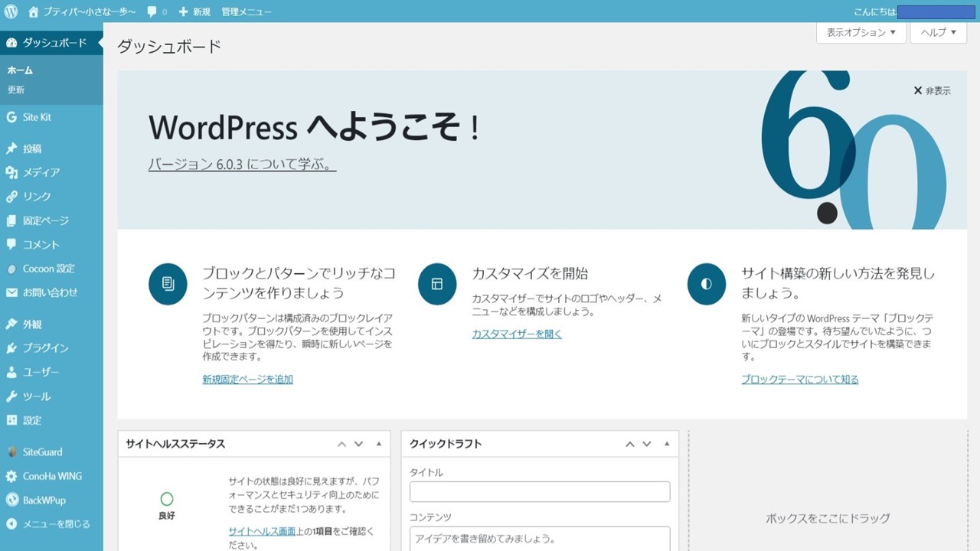
Task: Open バージョン 6.0.3 について学ぶ link
Action: tap(242, 165)
